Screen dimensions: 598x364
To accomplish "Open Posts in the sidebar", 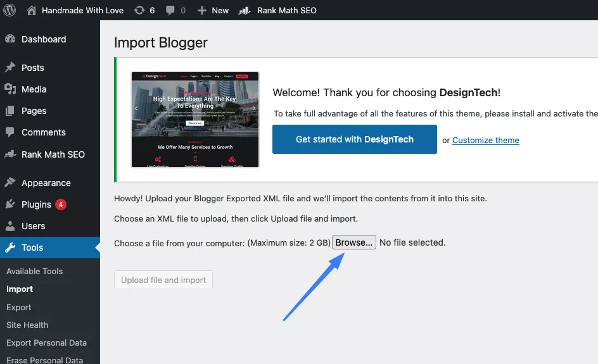I will [33, 68].
